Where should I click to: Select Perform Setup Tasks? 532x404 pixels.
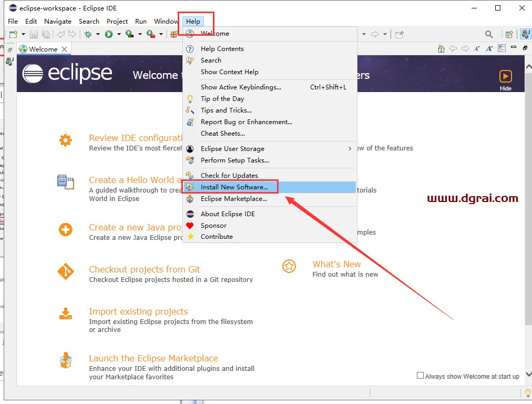(270, 160)
